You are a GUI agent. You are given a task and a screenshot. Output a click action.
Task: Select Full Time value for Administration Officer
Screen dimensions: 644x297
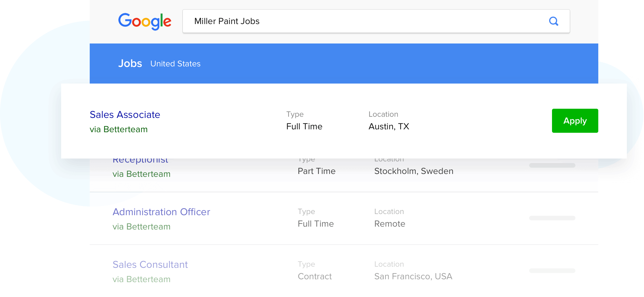click(x=316, y=224)
